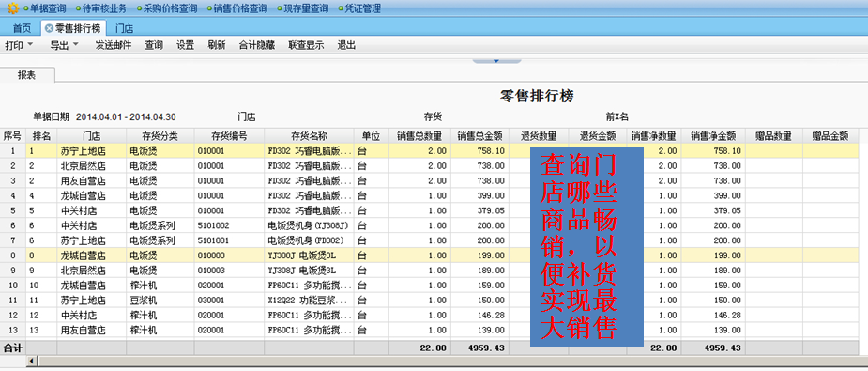Click 146.28 in 销售总金额 column
This screenshot has width=868, height=371.
point(480,316)
